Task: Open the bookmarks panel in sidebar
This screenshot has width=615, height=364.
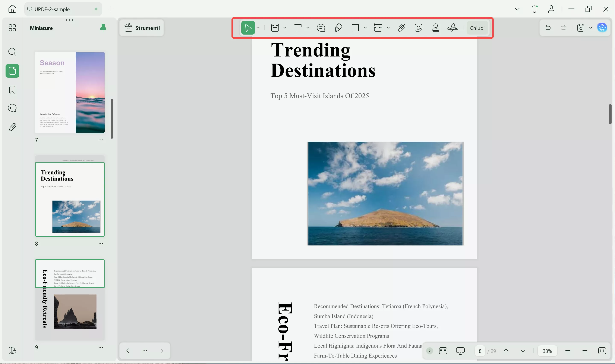Action: 12,90
